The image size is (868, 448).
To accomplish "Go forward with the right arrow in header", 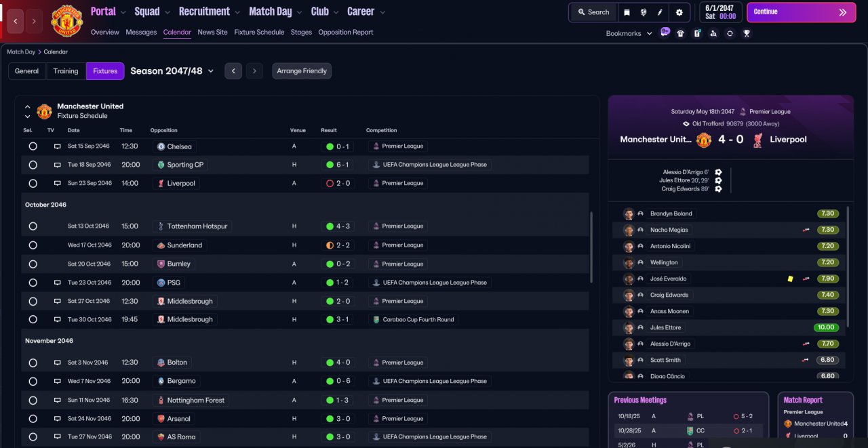I will tap(35, 21).
